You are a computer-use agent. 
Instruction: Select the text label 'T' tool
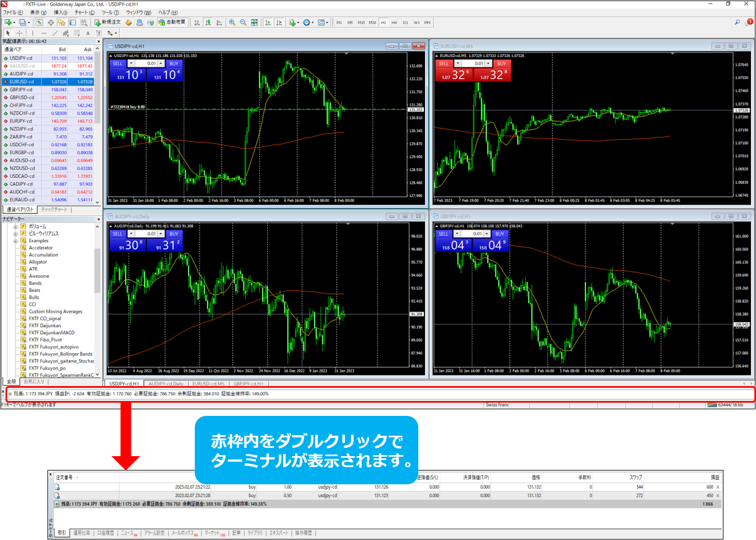pos(99,33)
